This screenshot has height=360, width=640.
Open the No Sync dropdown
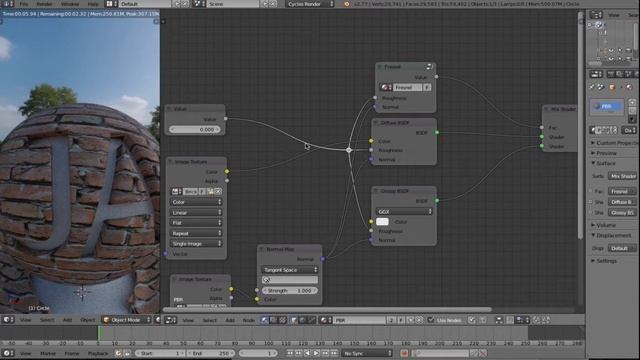tap(367, 353)
